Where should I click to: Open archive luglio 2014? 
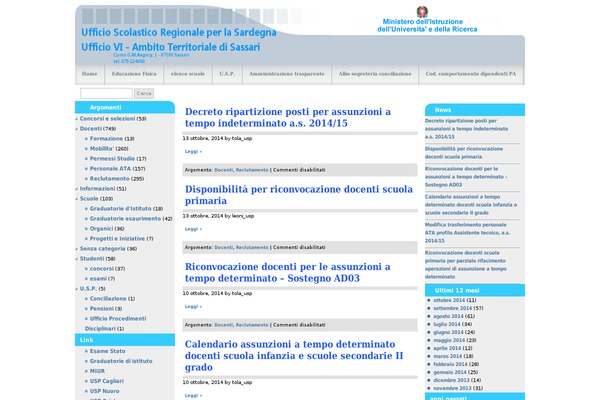pos(447,324)
